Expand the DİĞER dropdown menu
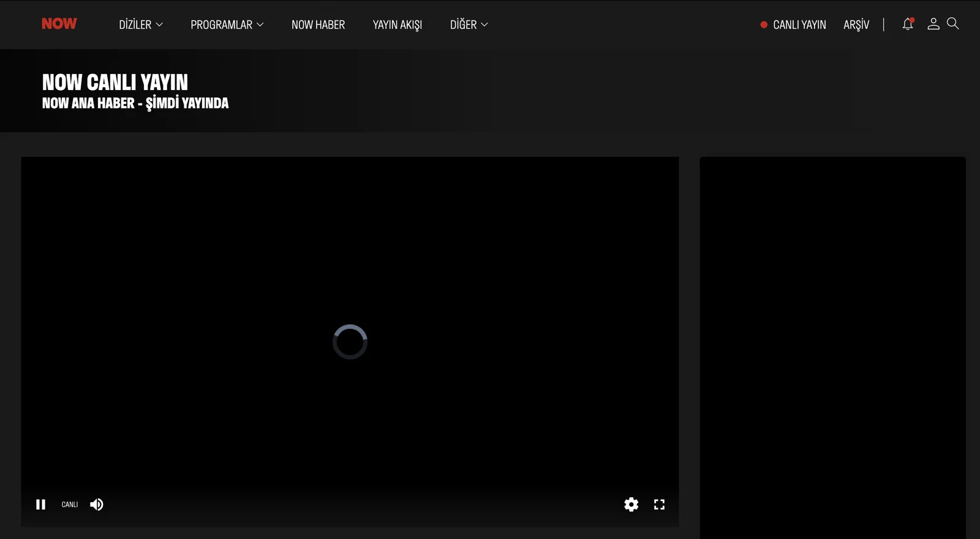The height and width of the screenshot is (539, 980). [469, 24]
